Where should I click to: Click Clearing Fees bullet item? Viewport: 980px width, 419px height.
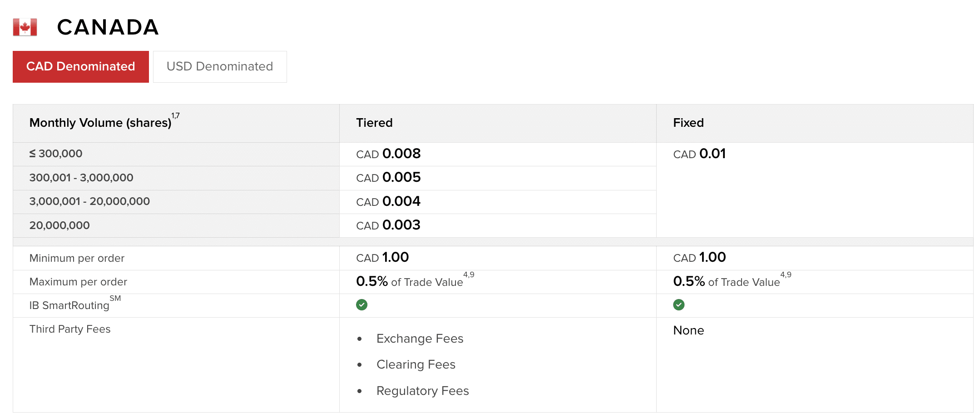(x=416, y=364)
